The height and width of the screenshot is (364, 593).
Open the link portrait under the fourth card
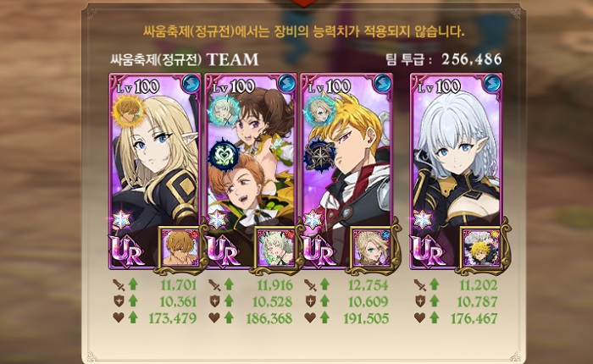click(482, 248)
